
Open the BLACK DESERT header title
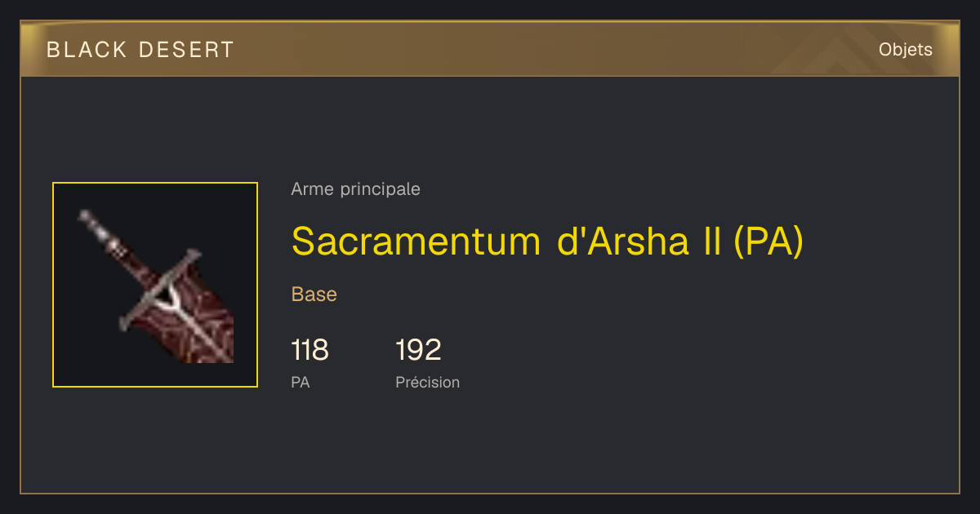click(x=140, y=50)
